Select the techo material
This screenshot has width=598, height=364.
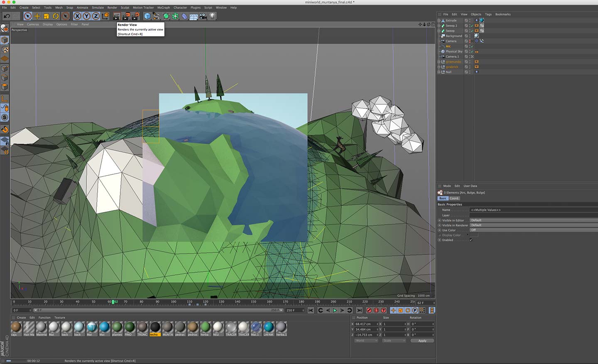click(154, 328)
